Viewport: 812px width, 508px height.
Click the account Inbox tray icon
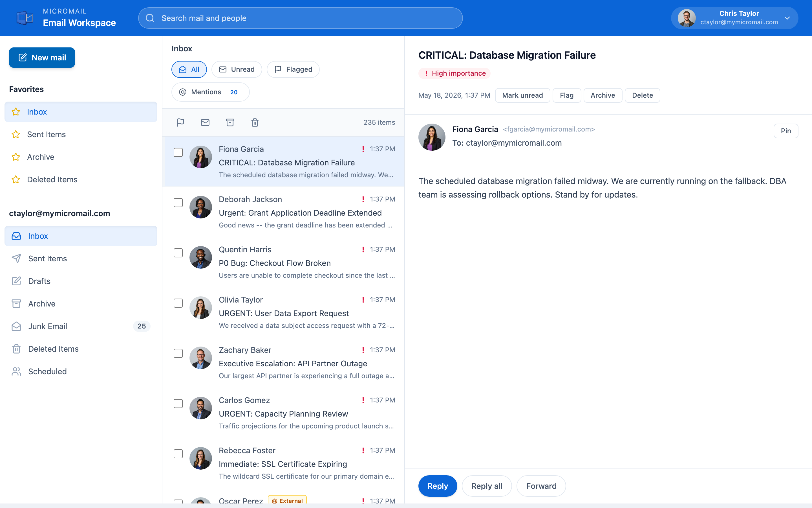(x=16, y=236)
